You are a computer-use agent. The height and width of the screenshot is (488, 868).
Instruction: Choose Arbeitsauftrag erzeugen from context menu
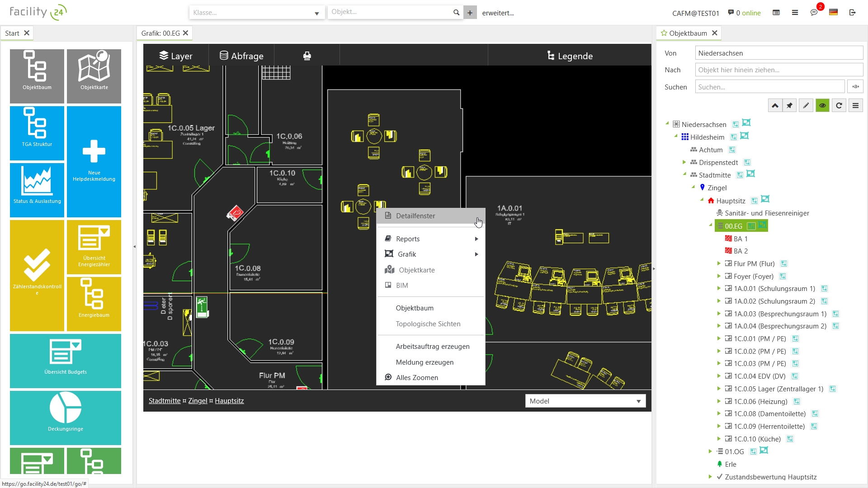coord(432,347)
